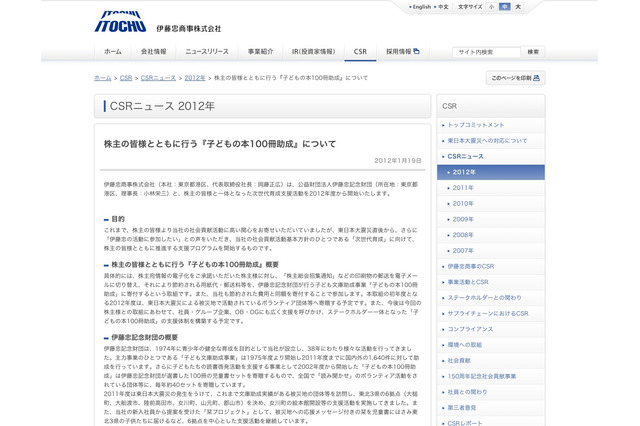The height and width of the screenshot is (426, 640).
Task: Go to 2012年 in the breadcrumb
Action: [195, 78]
